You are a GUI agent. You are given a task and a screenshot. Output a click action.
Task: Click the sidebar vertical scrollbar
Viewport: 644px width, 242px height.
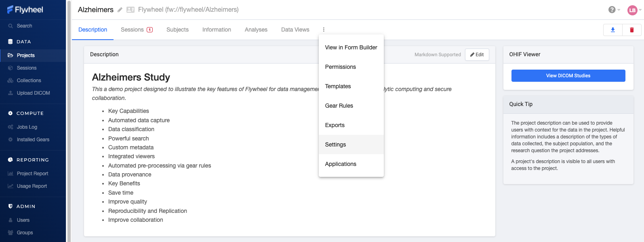tap(69, 121)
